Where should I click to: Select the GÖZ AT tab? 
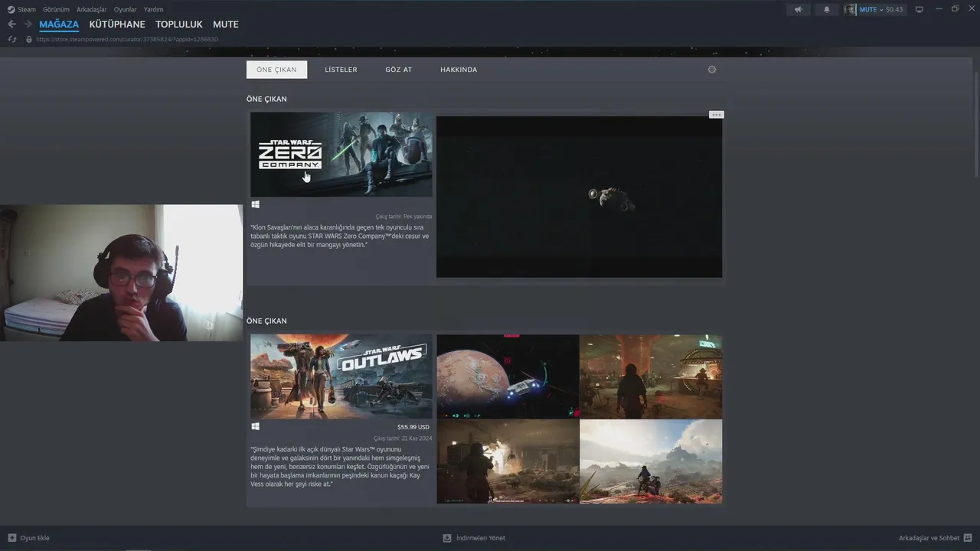coord(398,70)
